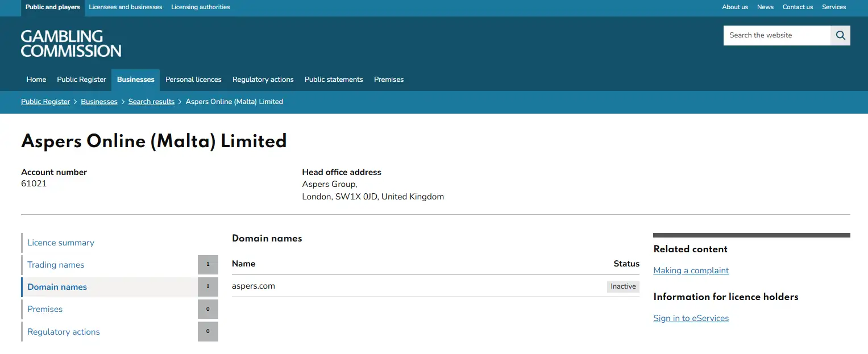Open the Contact us link
The width and height of the screenshot is (868, 354).
click(x=798, y=7)
